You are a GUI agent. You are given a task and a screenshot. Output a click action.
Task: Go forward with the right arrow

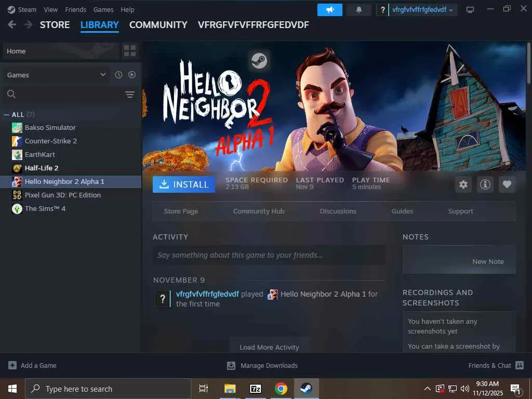pyautogui.click(x=29, y=24)
